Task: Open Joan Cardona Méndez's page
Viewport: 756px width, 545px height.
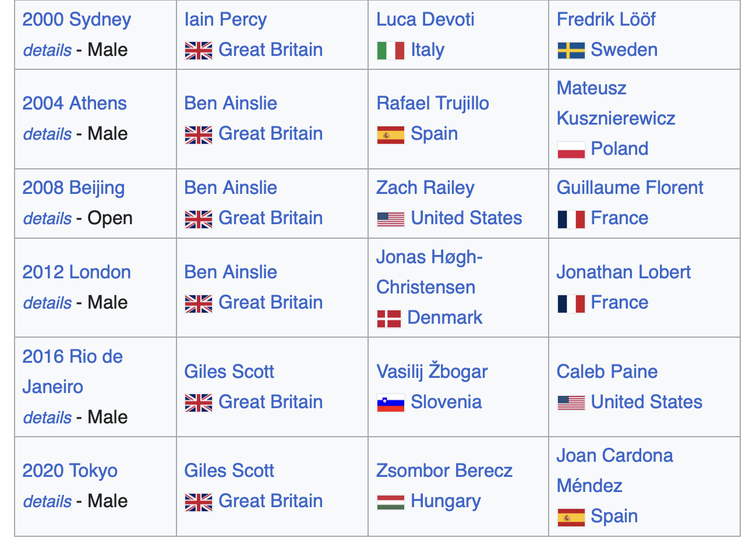Action: (x=614, y=470)
